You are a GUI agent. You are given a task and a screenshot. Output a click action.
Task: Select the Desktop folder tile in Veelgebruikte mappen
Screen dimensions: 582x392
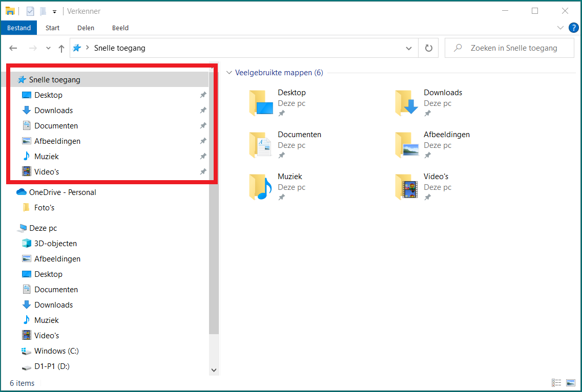(x=278, y=103)
